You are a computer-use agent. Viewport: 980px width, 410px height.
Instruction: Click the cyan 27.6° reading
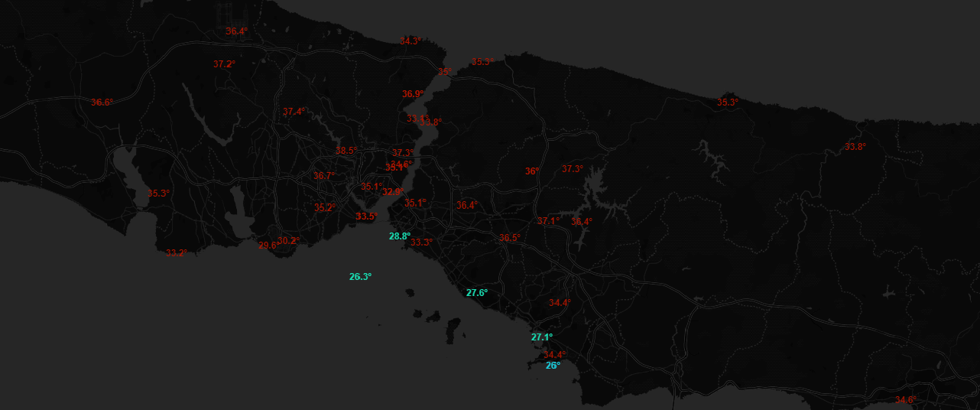click(x=477, y=293)
